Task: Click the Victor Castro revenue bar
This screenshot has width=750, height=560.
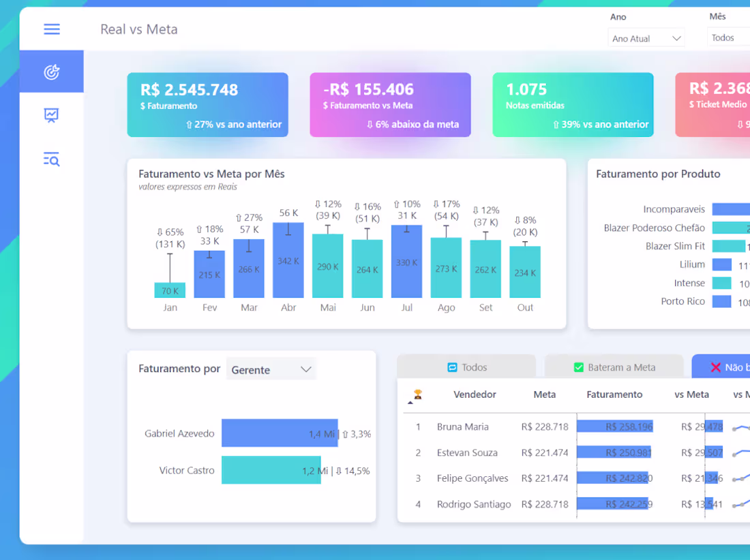Action: click(271, 470)
